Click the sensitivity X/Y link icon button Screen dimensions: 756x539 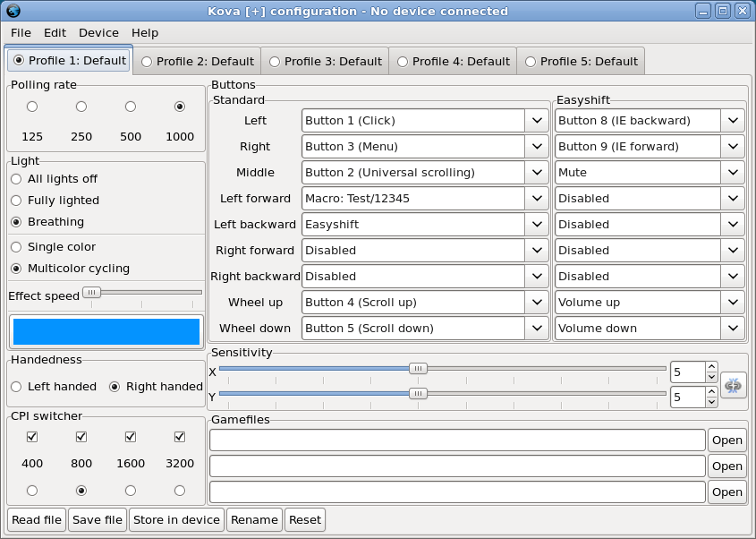[733, 384]
